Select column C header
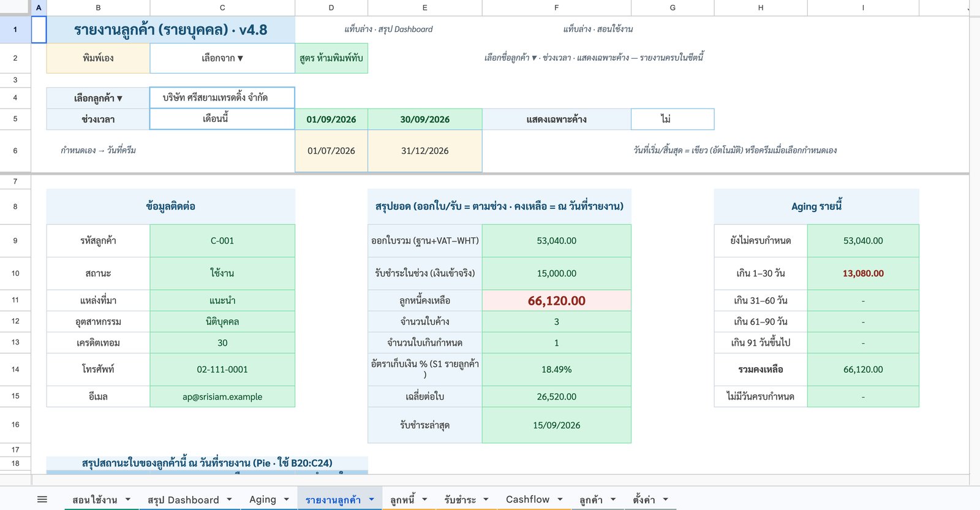Image resolution: width=980 pixels, height=510 pixels. click(x=222, y=7)
